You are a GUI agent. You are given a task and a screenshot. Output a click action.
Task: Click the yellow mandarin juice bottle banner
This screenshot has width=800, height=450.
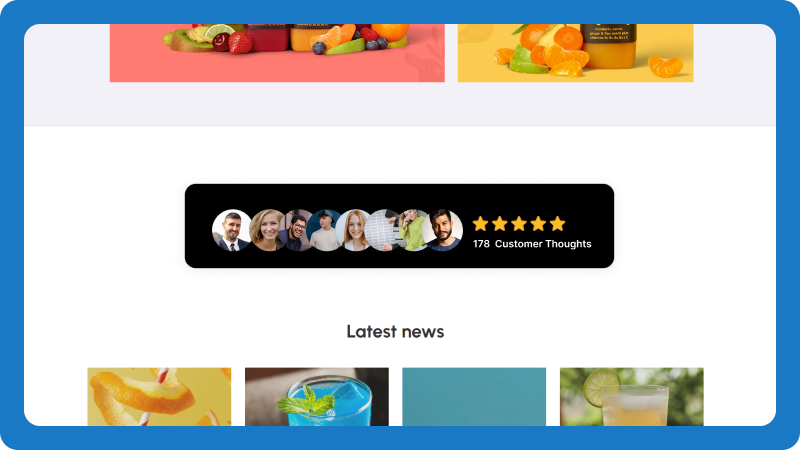pyautogui.click(x=576, y=53)
